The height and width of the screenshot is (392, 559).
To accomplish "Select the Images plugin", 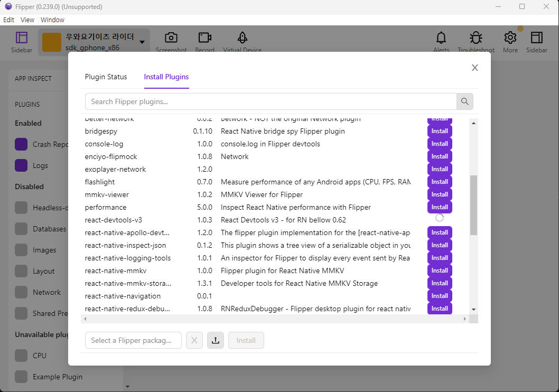I will coord(35,250).
